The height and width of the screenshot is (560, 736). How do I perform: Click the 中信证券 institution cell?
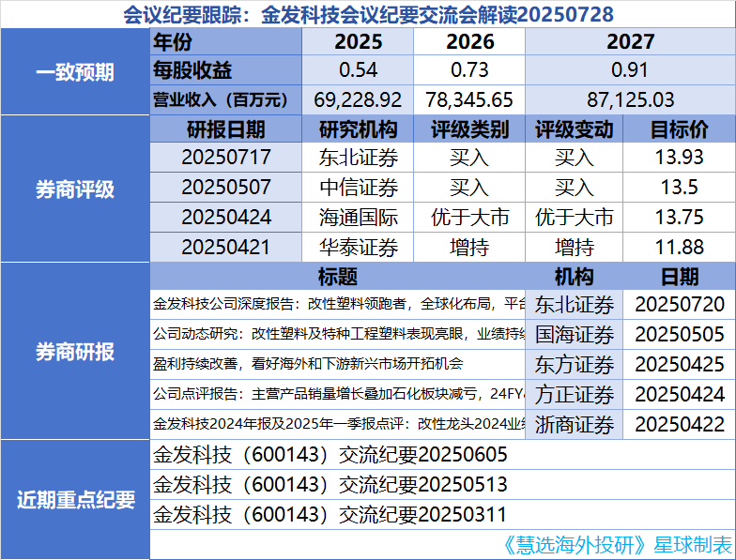358,188
